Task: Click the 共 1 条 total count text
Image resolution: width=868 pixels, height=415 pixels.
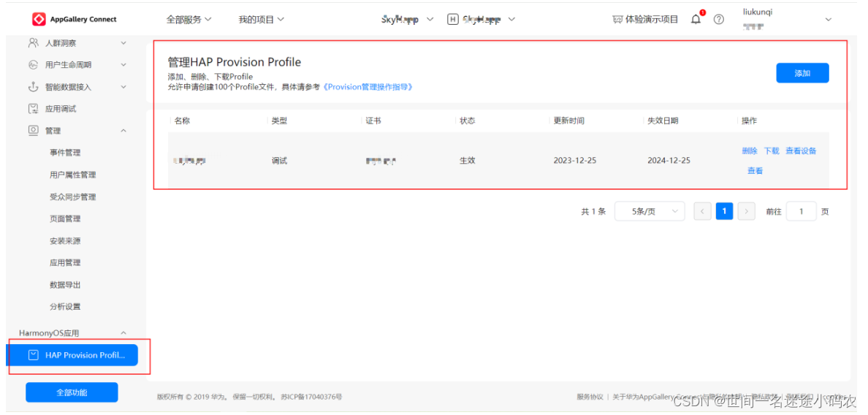Action: click(593, 211)
